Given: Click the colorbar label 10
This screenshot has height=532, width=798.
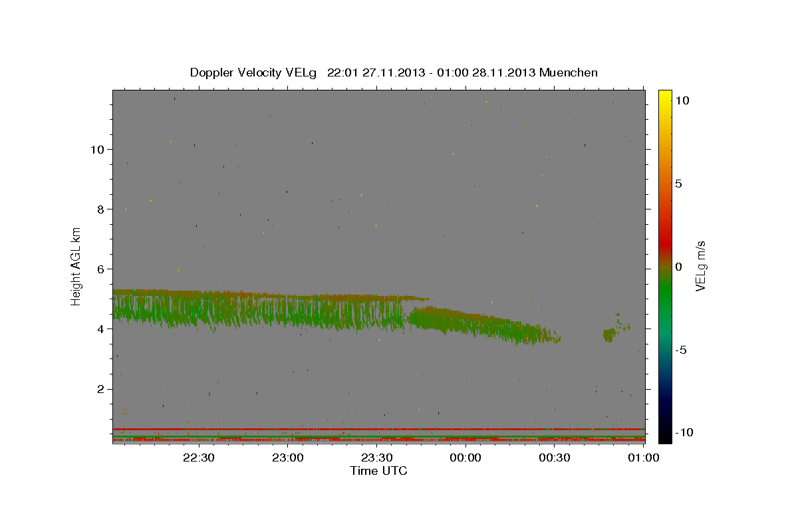Looking at the screenshot, I should click(682, 100).
